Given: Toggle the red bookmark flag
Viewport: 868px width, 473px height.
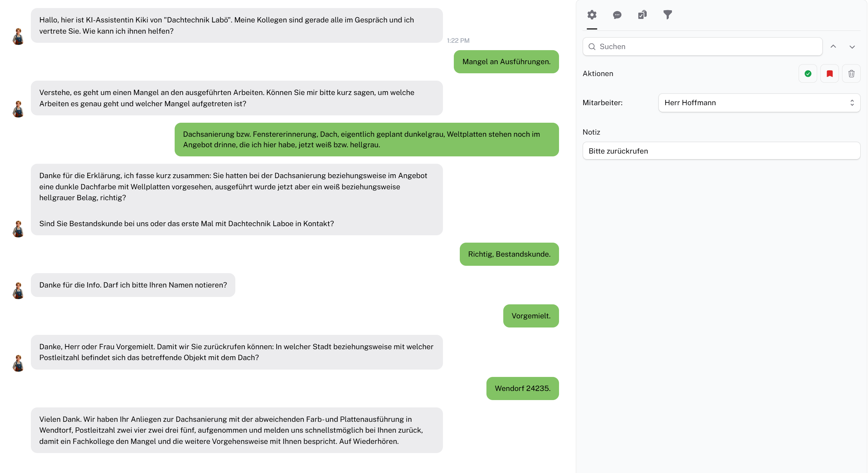Looking at the screenshot, I should click(x=829, y=74).
